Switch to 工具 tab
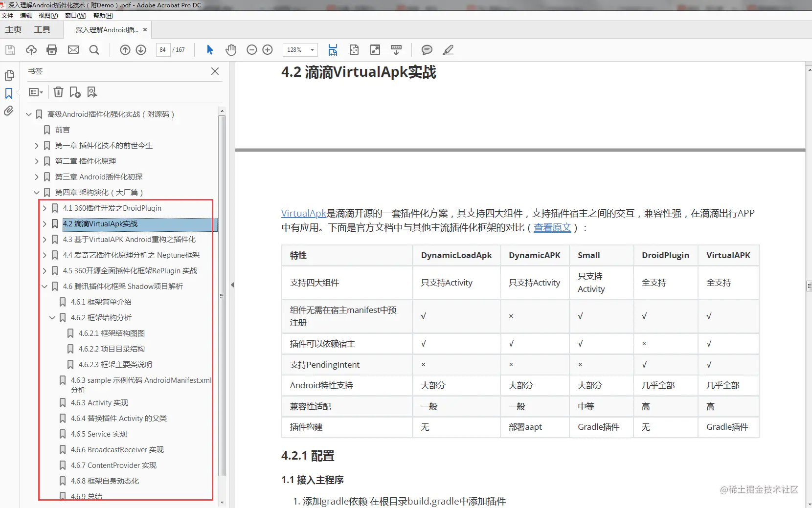The height and width of the screenshot is (508, 812). [42, 30]
